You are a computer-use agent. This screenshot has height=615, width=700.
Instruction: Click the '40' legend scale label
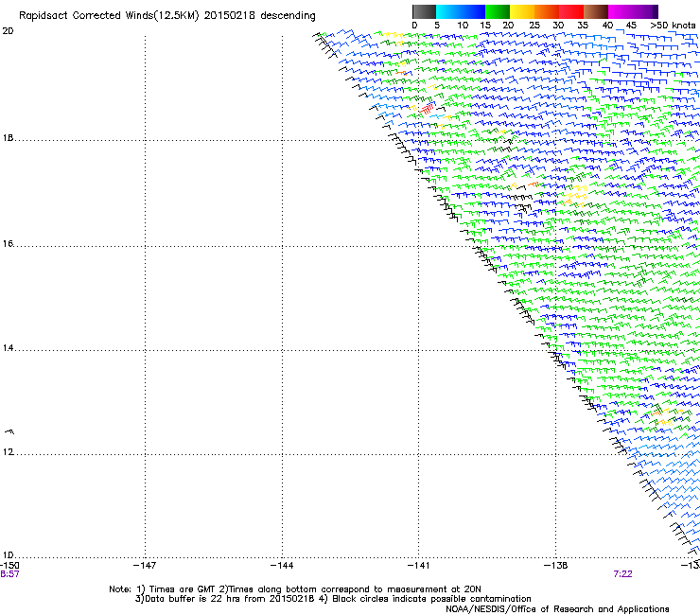click(607, 26)
